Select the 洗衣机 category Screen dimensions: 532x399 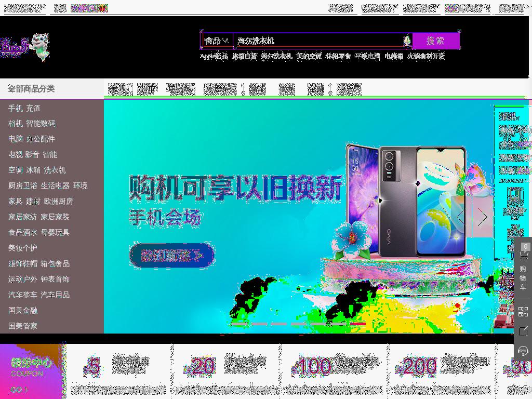pyautogui.click(x=55, y=170)
